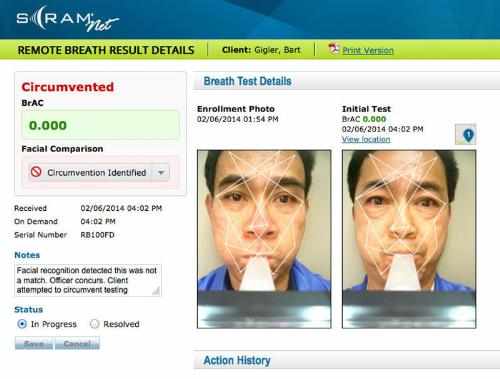Viewport: 500px width, 379px height.
Task: Open the Facial Comparison combo box
Action: [x=99, y=172]
